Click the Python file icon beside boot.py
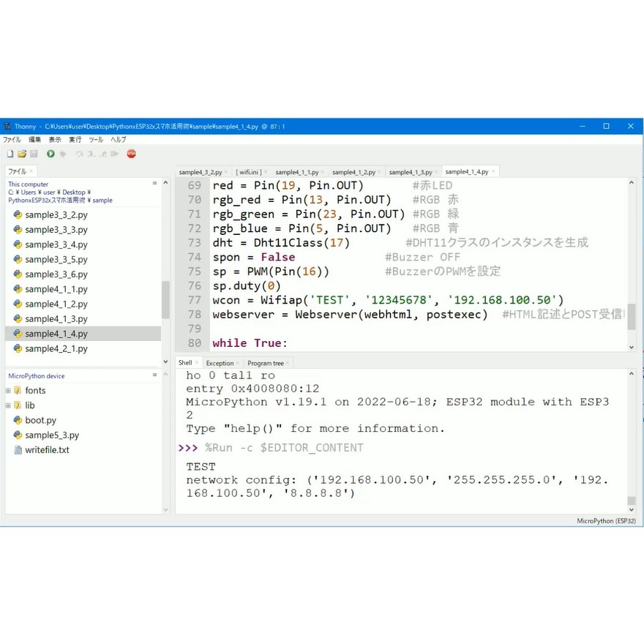The image size is (644, 644). click(18, 420)
